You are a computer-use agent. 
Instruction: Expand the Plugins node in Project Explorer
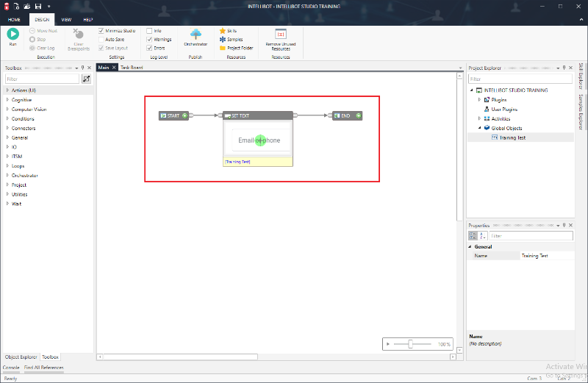(x=479, y=99)
